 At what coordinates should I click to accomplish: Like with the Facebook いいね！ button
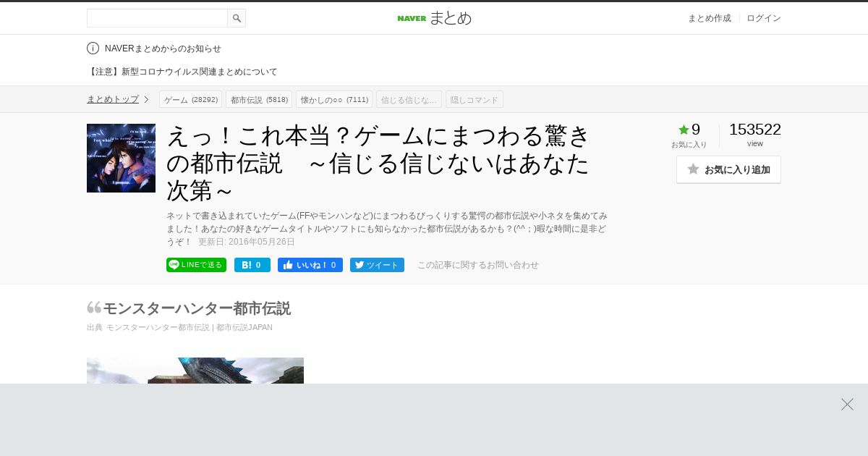pos(310,265)
